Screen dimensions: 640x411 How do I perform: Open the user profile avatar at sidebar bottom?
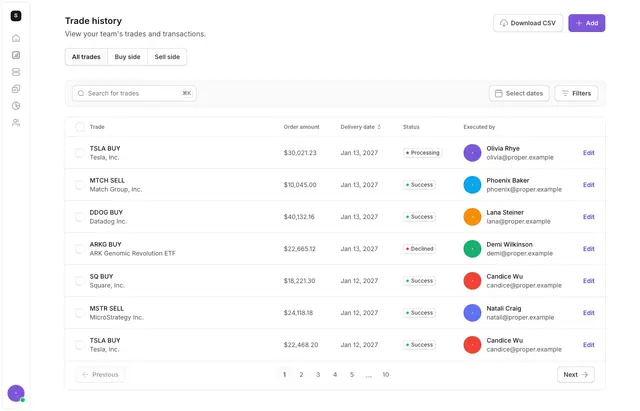16,393
